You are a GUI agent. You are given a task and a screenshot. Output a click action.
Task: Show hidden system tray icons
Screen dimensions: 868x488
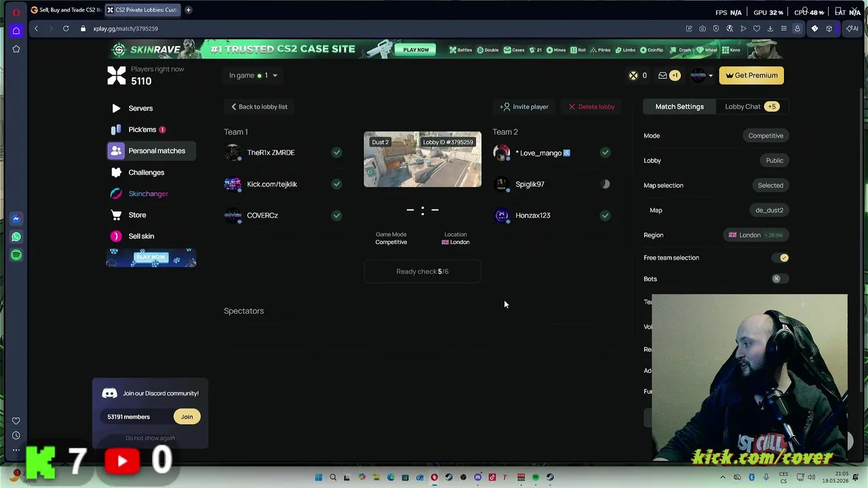[x=722, y=477]
